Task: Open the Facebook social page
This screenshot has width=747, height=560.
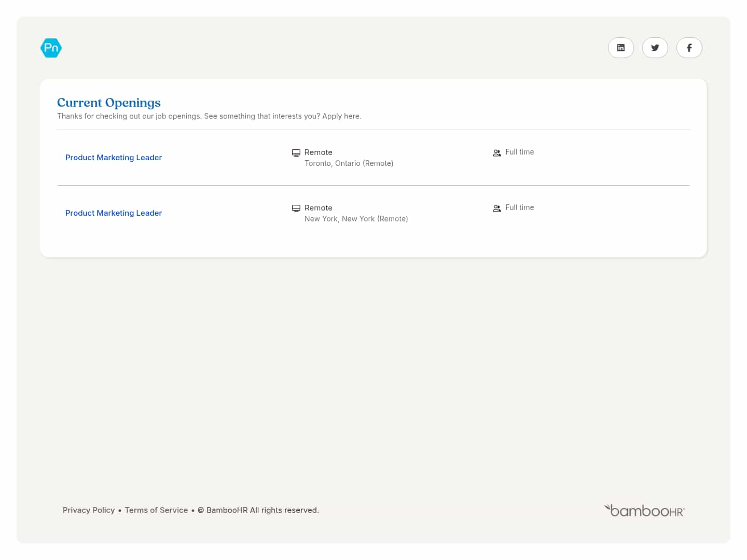Action: click(689, 48)
